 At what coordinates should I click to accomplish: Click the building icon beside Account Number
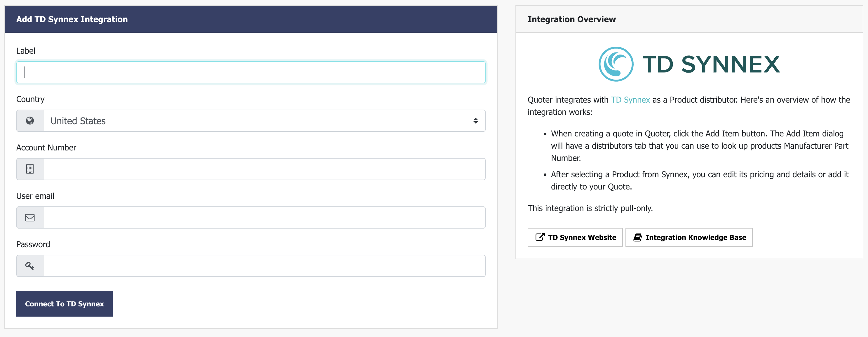pos(30,169)
